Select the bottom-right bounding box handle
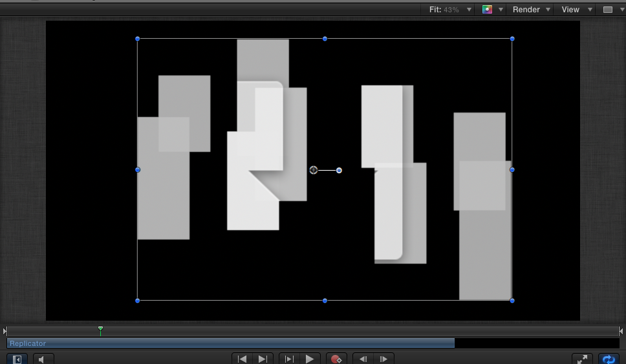Viewport: 626px width, 364px height. pyautogui.click(x=512, y=301)
